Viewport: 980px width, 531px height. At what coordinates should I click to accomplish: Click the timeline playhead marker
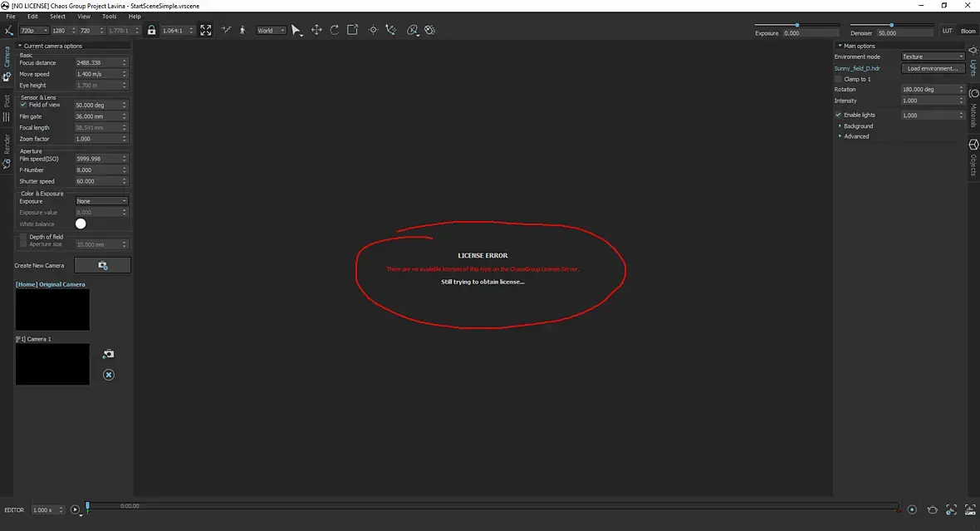(87, 507)
